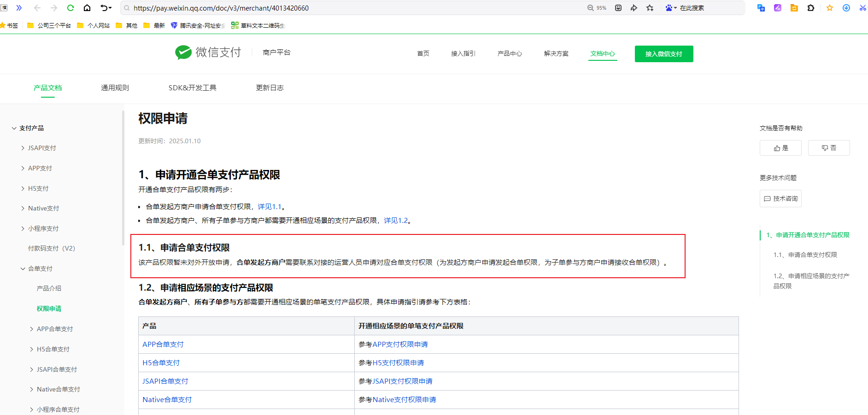Screen dimensions: 868x415
Task: Open 首页 in the top navigation
Action: (x=423, y=53)
